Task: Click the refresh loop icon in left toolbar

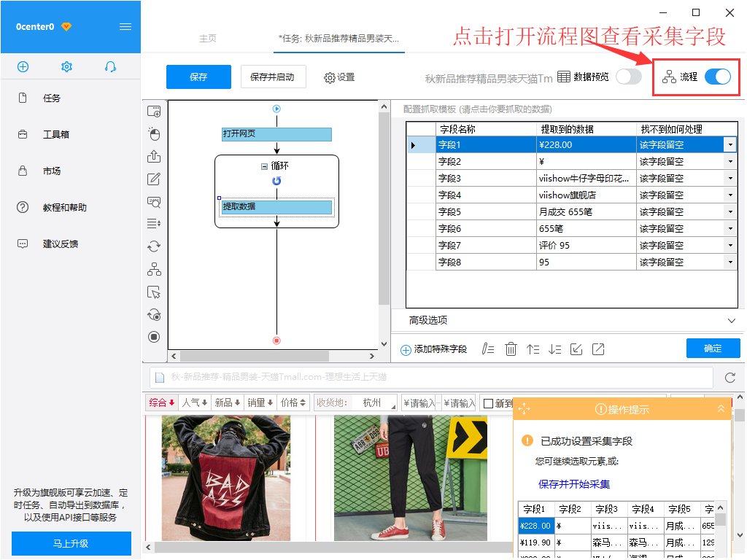Action: 154,246
